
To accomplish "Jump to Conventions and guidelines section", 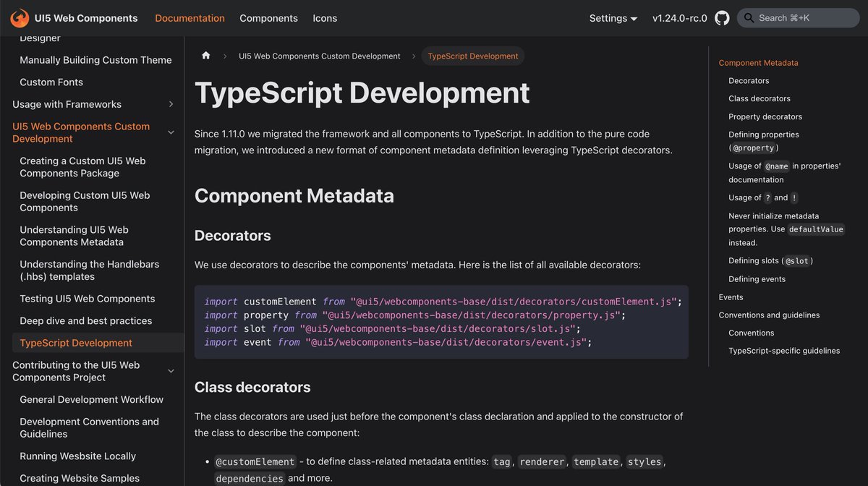I will point(769,315).
